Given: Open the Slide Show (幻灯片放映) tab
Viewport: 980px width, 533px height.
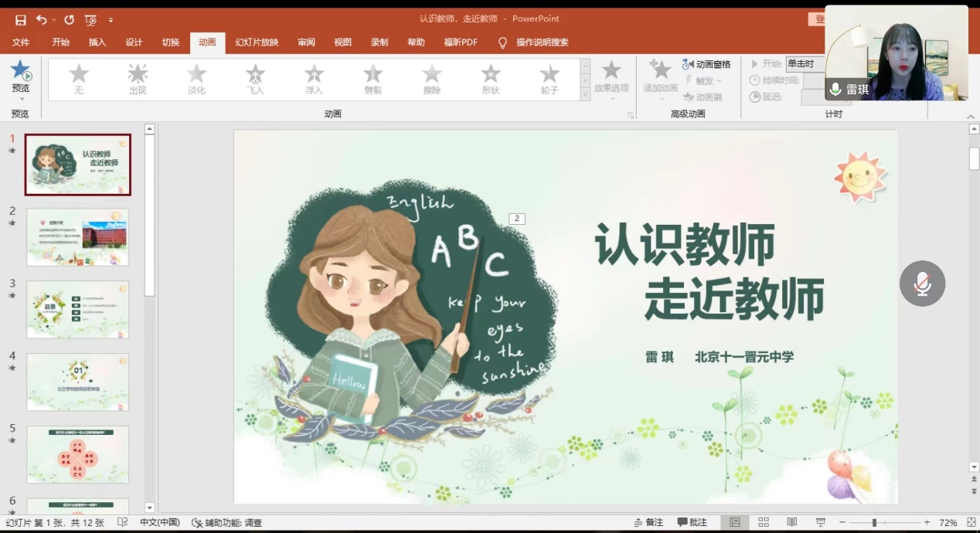Looking at the screenshot, I should [x=257, y=42].
